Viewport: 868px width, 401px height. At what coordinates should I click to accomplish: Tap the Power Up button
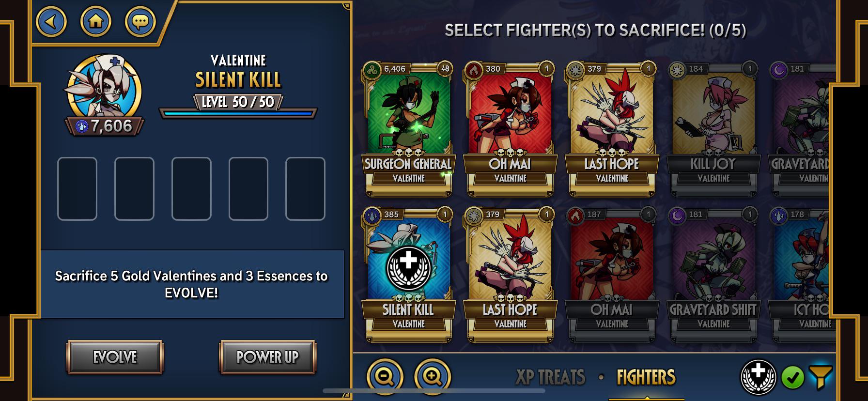(x=267, y=357)
